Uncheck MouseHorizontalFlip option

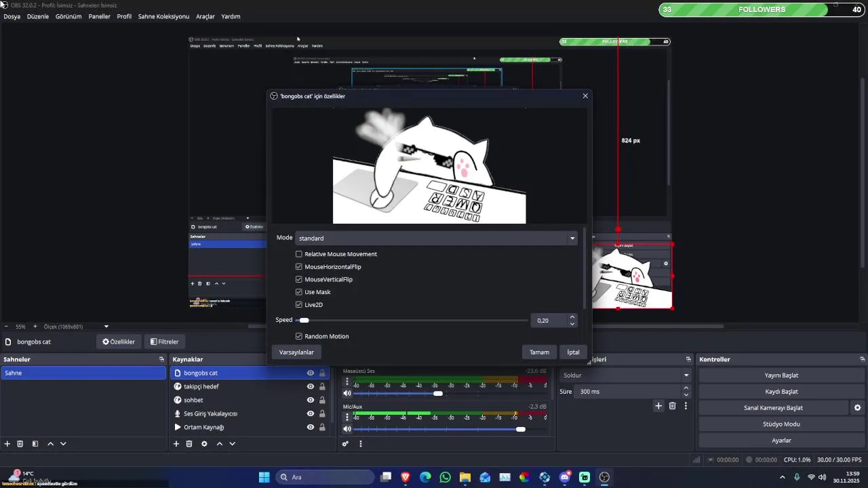pos(298,266)
